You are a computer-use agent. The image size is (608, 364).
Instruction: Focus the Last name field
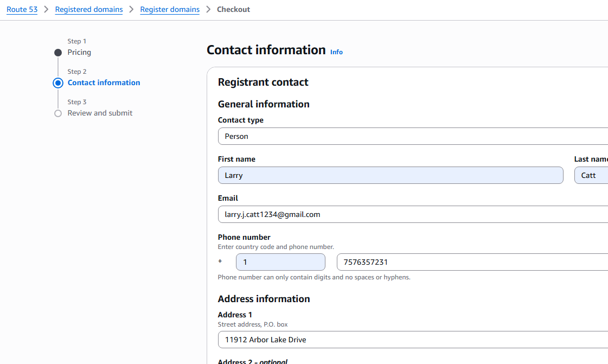[591, 175]
